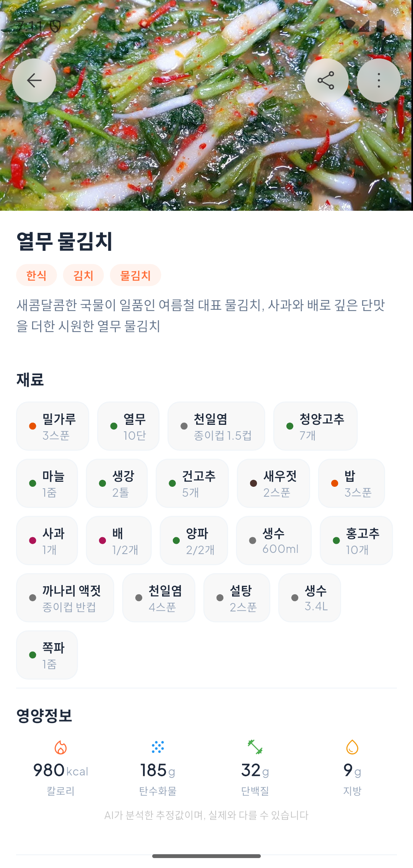Tap the back arrow icon

[34, 80]
